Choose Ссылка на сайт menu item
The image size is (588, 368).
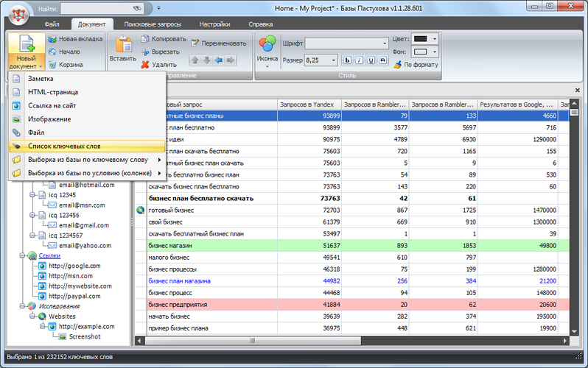[x=87, y=106]
